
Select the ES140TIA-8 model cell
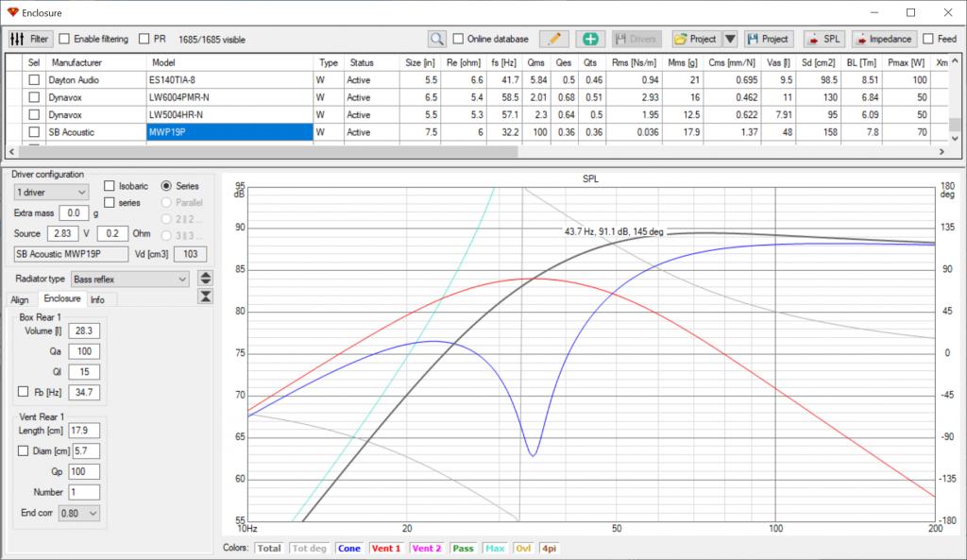click(229, 80)
